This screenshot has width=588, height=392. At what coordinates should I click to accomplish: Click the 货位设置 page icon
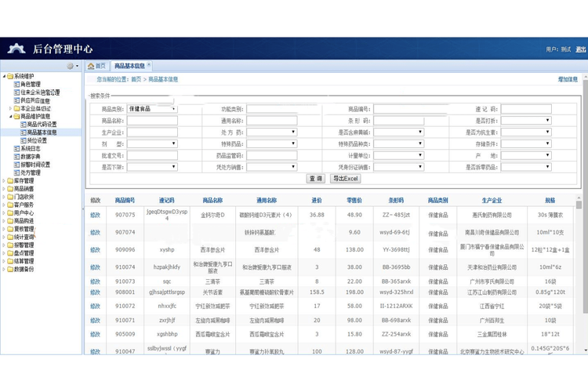tap(24, 140)
